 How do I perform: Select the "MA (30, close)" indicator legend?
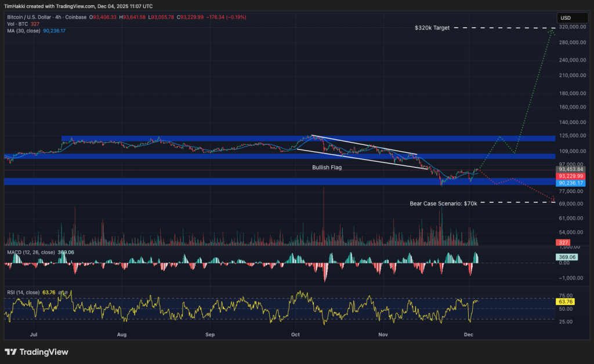pyautogui.click(x=23, y=31)
